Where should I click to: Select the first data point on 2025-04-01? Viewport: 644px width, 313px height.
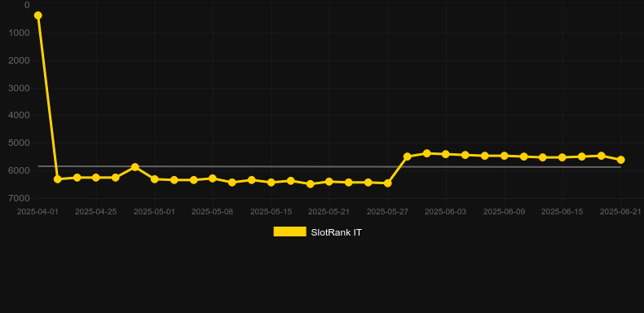coord(38,15)
